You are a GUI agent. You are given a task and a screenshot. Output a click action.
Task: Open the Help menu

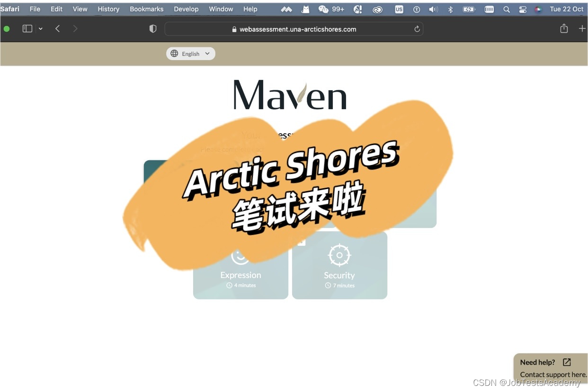click(x=250, y=9)
